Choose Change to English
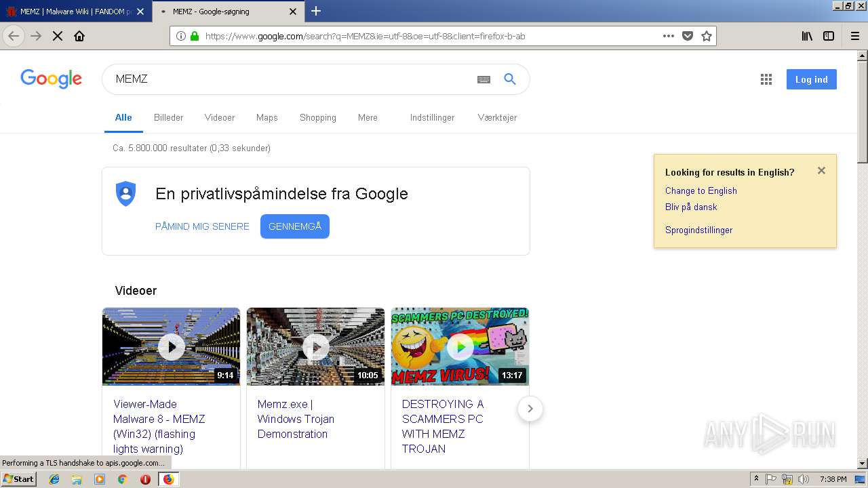Viewport: 868px width, 488px height. [x=701, y=190]
